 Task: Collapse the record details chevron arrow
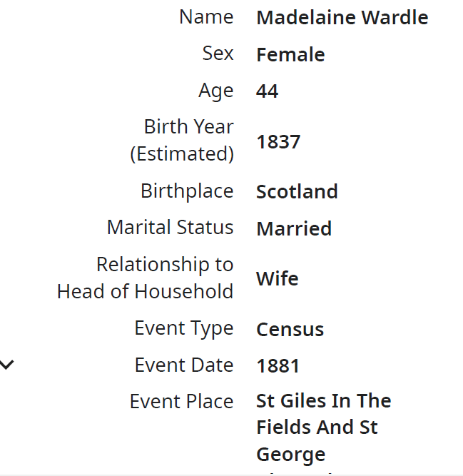[7, 365]
